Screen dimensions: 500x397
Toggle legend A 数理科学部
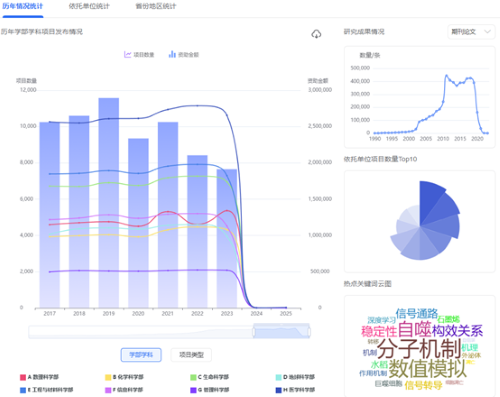click(39, 377)
